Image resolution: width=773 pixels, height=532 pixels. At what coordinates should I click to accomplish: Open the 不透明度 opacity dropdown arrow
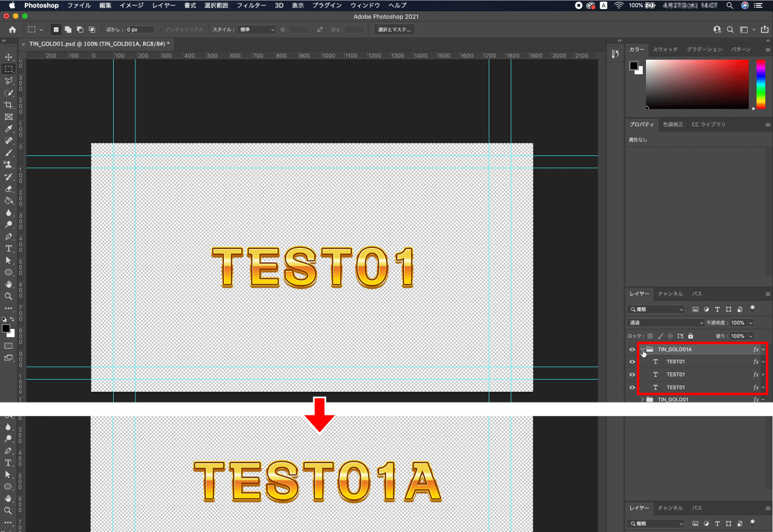click(x=751, y=323)
